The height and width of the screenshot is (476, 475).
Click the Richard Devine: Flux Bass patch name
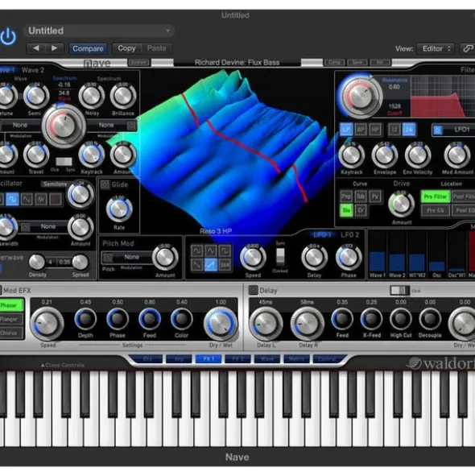237,63
